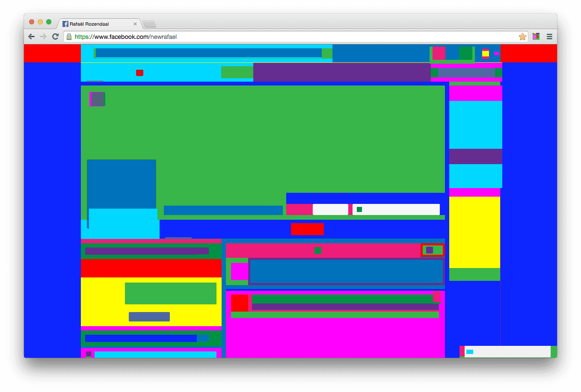Image resolution: width=581 pixels, height=392 pixels.
Task: Click the white bar in the bottom-right corner
Action: (x=507, y=351)
